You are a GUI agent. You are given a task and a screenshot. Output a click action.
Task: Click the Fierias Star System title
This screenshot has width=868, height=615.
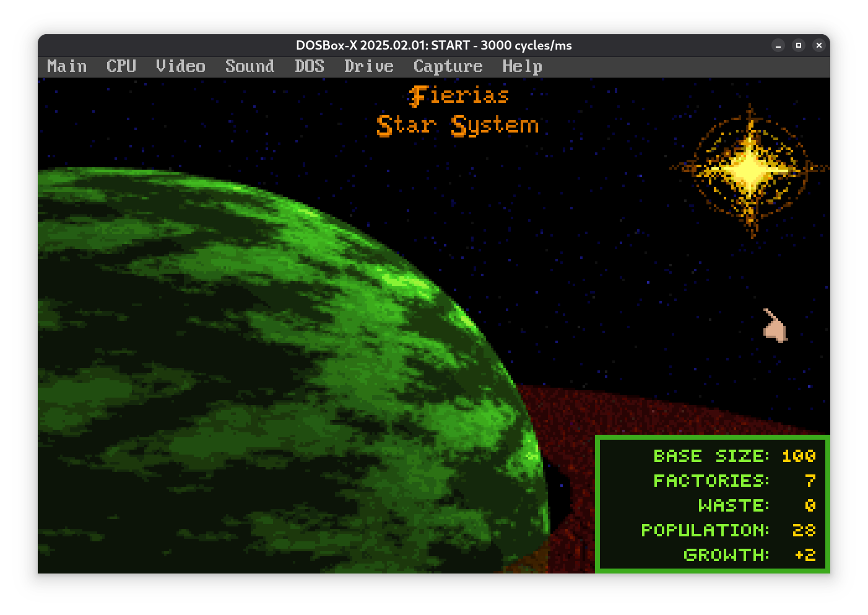tap(458, 111)
